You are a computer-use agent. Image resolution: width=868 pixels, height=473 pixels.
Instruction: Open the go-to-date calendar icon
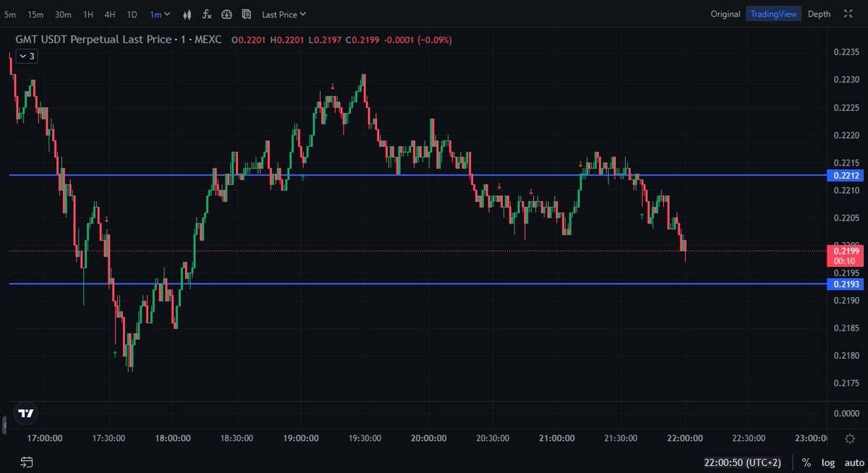click(27, 462)
